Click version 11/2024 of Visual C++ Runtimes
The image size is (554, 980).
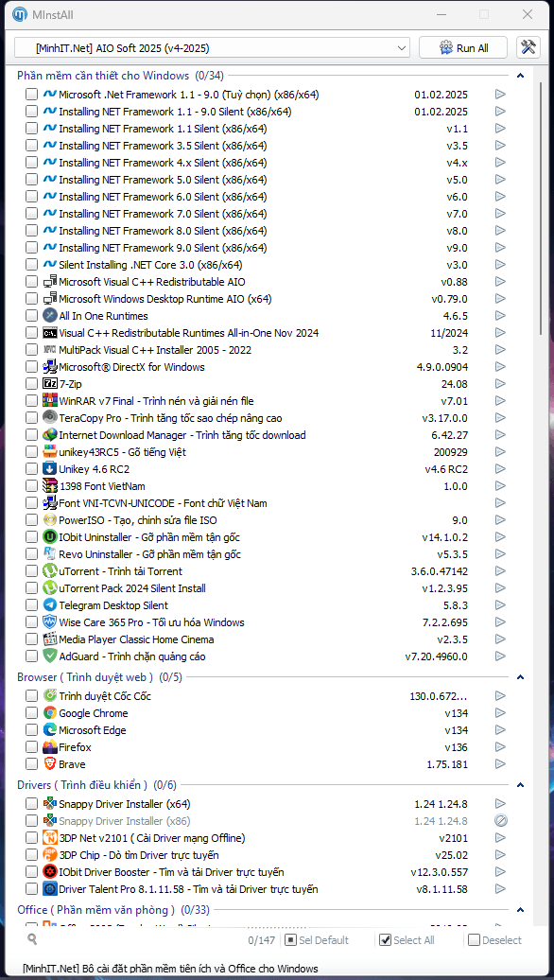pyautogui.click(x=448, y=333)
